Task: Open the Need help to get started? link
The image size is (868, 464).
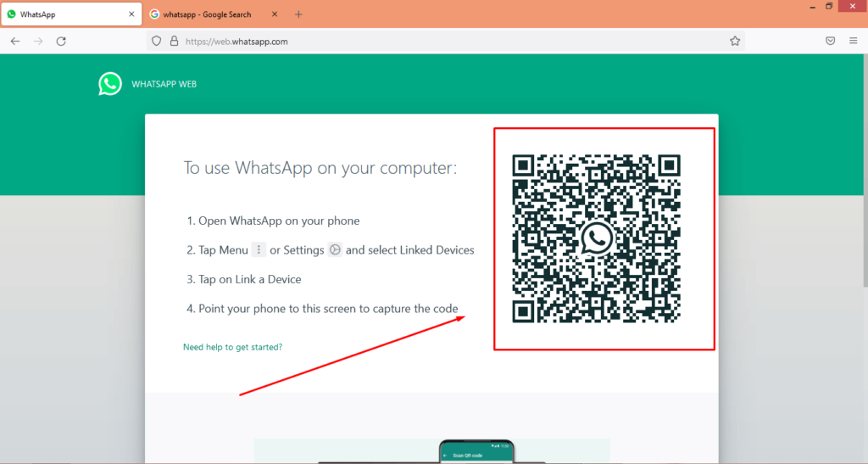Action: pyautogui.click(x=232, y=347)
